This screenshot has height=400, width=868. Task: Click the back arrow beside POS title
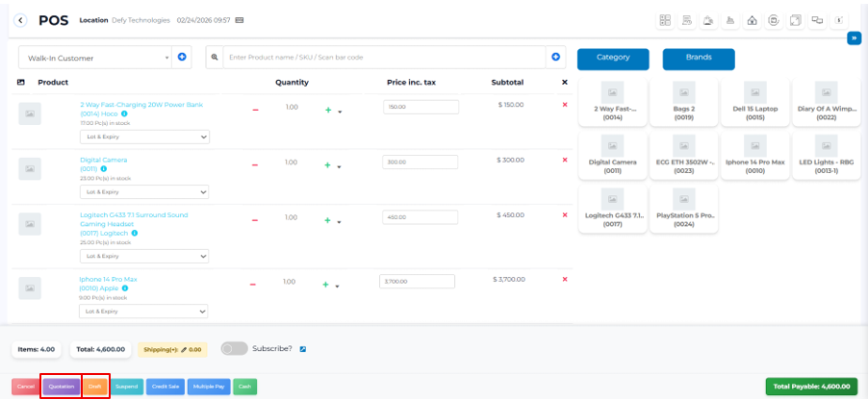click(x=21, y=20)
